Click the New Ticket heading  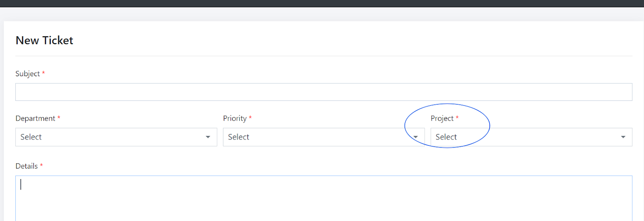[x=44, y=40]
